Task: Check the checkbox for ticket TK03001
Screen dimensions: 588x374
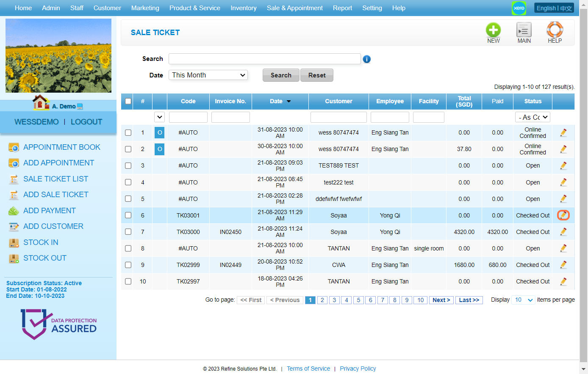Action: [x=128, y=215]
